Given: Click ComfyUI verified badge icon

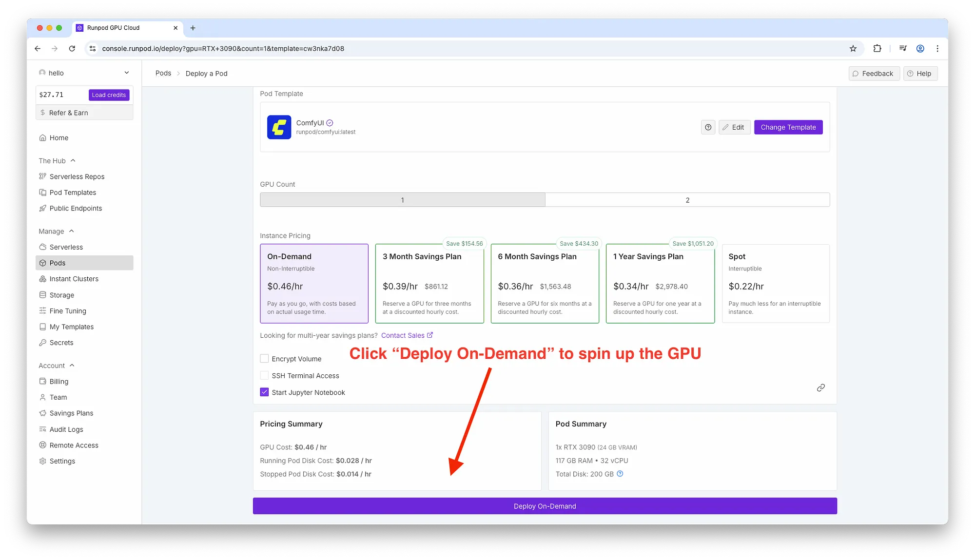Looking at the screenshot, I should 330,123.
